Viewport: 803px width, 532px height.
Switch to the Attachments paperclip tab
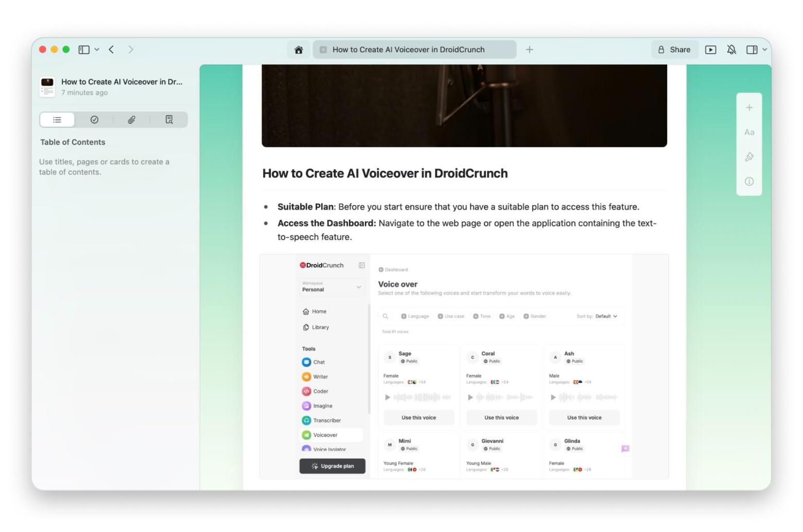point(132,120)
